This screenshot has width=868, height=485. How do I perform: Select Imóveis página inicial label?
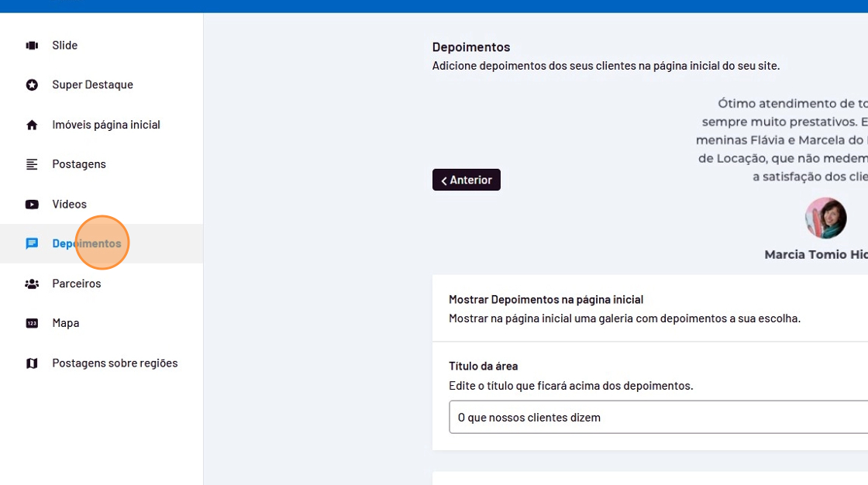click(106, 125)
